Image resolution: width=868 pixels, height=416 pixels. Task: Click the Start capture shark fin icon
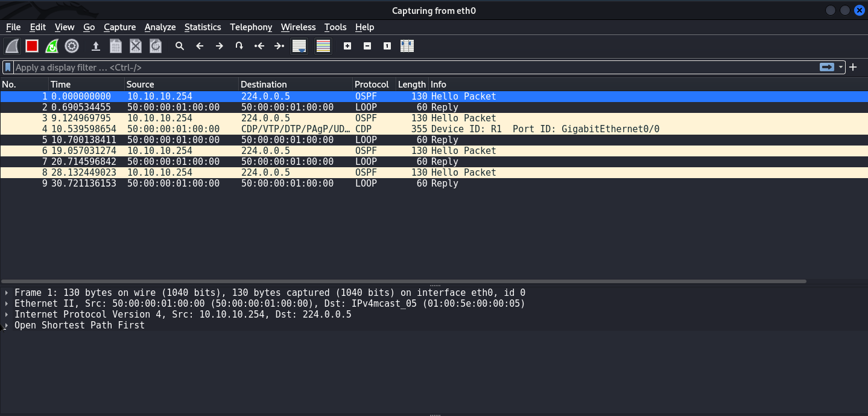[12, 46]
